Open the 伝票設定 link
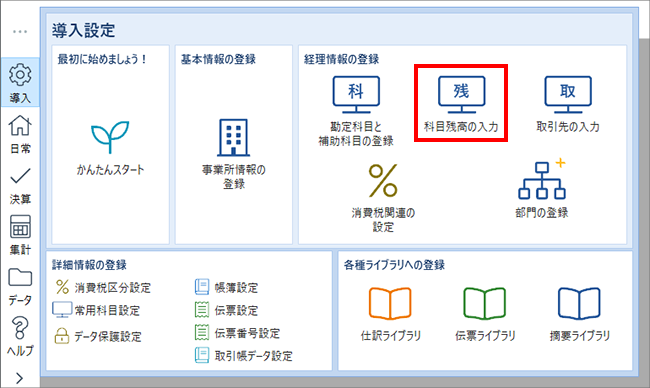650x388 pixels. pyautogui.click(x=236, y=310)
